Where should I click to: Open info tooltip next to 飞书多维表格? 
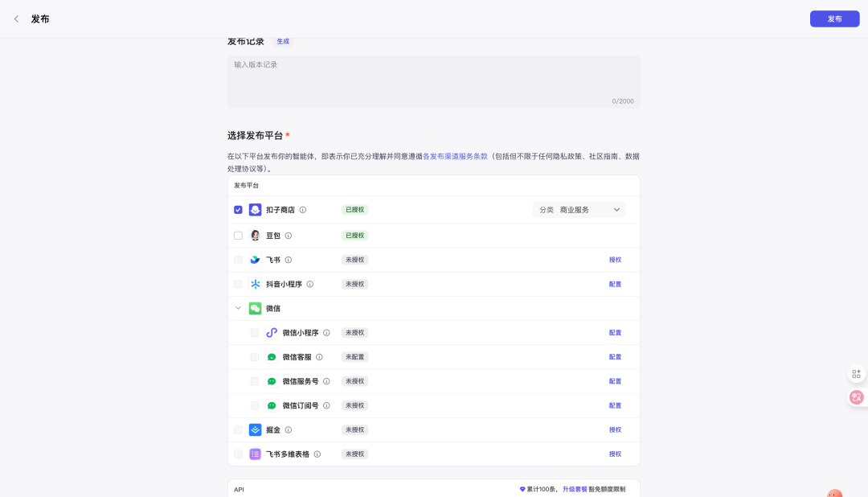click(x=317, y=454)
